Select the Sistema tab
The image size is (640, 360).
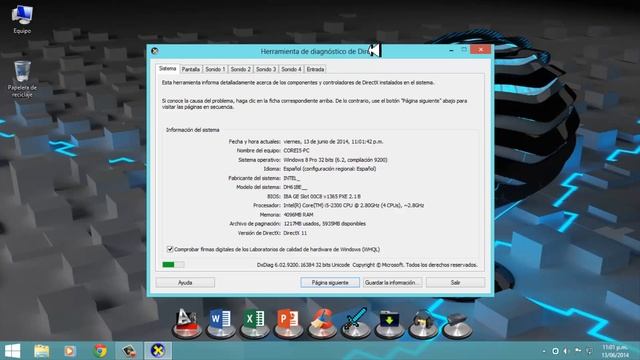(x=167, y=69)
